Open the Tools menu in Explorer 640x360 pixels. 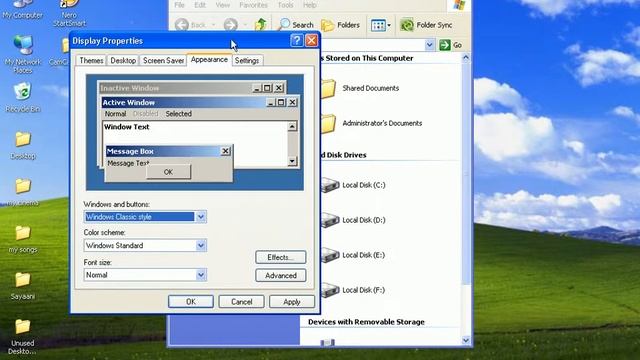click(285, 5)
